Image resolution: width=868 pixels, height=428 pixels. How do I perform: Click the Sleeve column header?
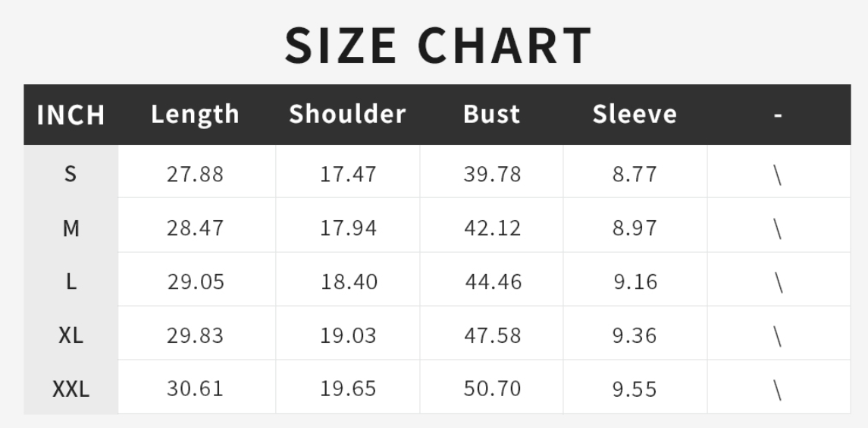[635, 115]
